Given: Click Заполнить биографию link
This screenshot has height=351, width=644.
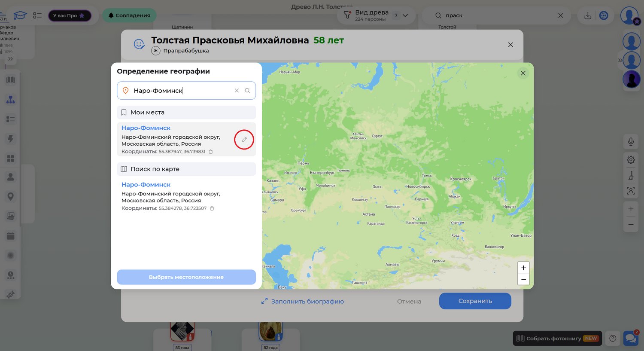Looking at the screenshot, I should point(303,301).
